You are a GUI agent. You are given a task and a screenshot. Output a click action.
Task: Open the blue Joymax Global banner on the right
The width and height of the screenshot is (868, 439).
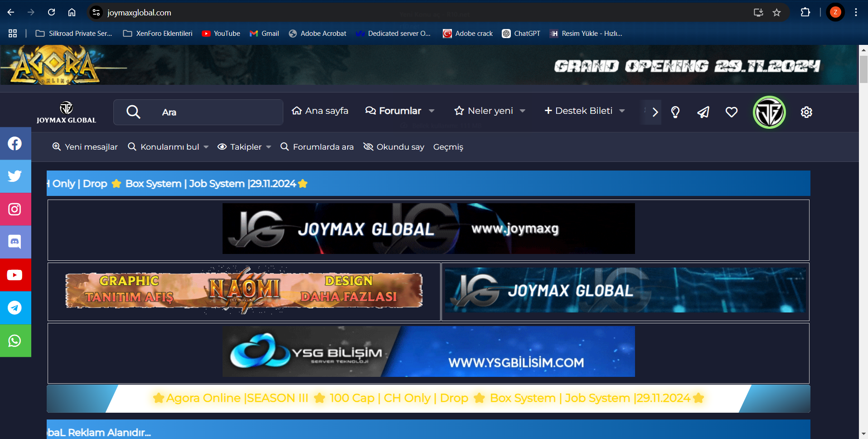click(625, 290)
